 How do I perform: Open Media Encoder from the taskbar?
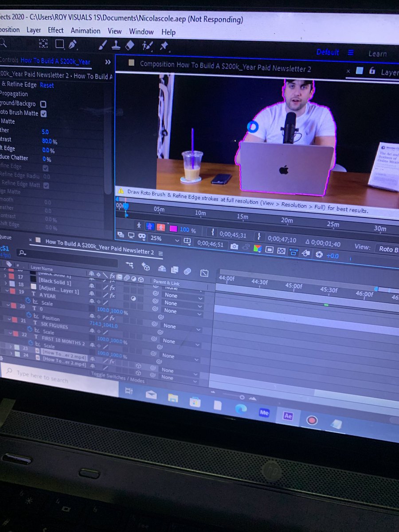[264, 413]
